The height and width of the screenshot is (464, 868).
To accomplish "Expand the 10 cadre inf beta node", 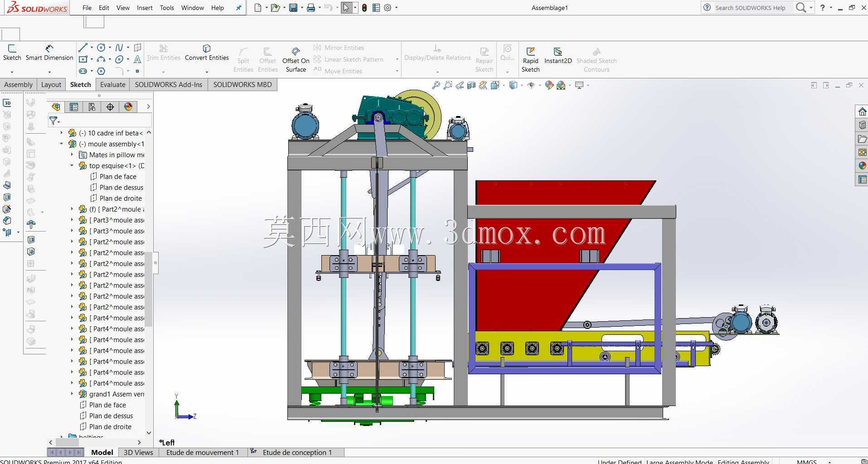I will pyautogui.click(x=62, y=133).
